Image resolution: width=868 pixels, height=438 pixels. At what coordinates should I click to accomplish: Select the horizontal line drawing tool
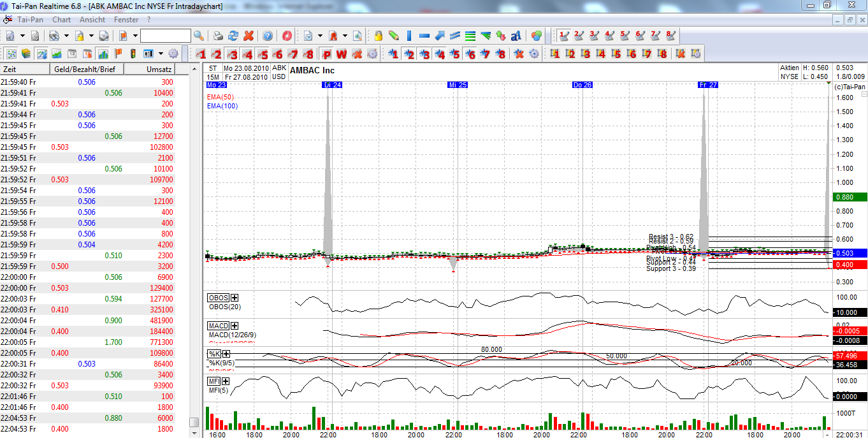pyautogui.click(x=424, y=35)
